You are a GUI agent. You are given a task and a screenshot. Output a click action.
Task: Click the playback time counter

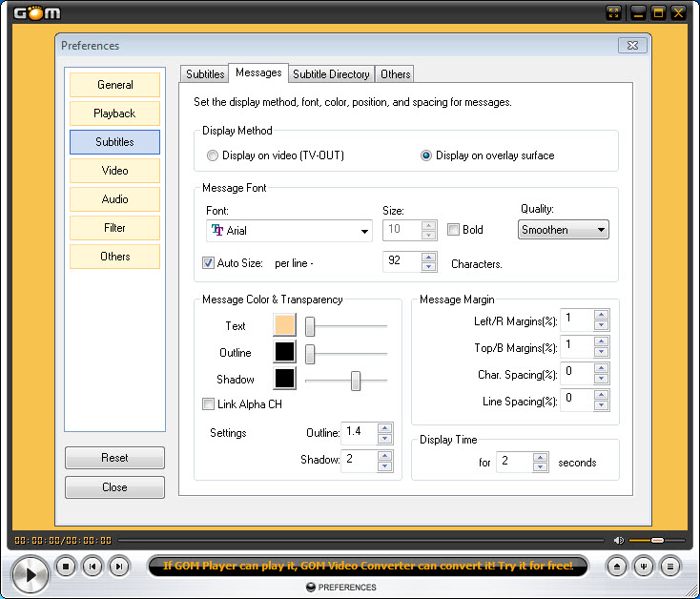(x=63, y=541)
